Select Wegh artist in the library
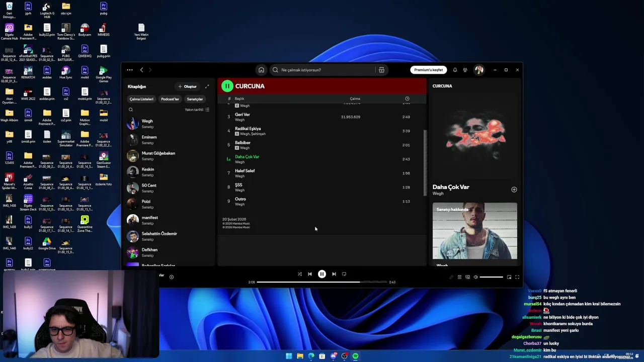 coord(170,124)
